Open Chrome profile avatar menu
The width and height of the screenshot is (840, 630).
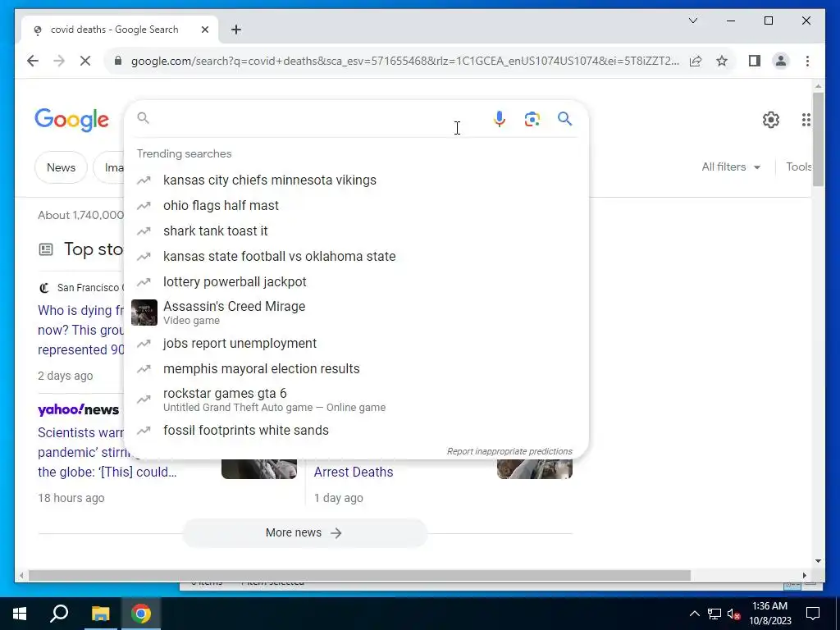point(781,61)
